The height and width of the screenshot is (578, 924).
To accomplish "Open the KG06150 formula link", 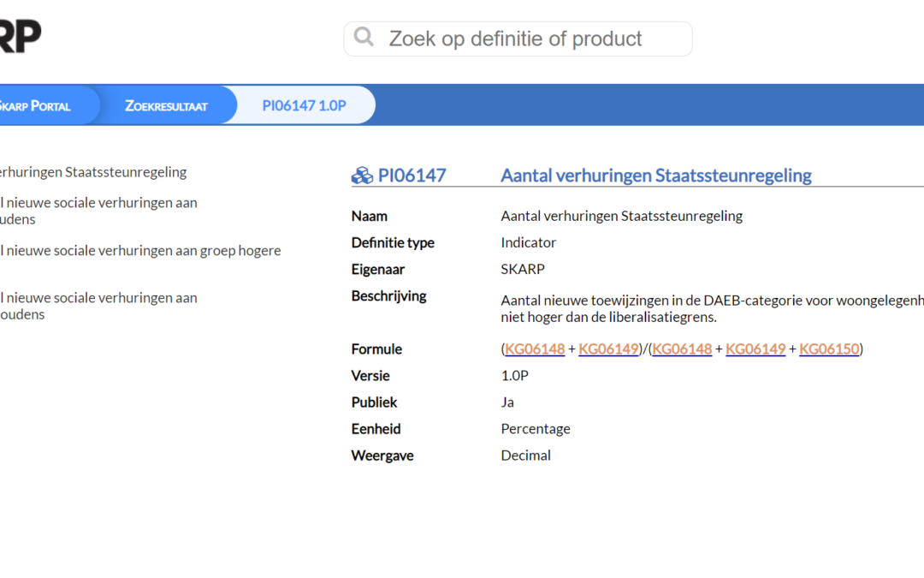I will pyautogui.click(x=829, y=349).
